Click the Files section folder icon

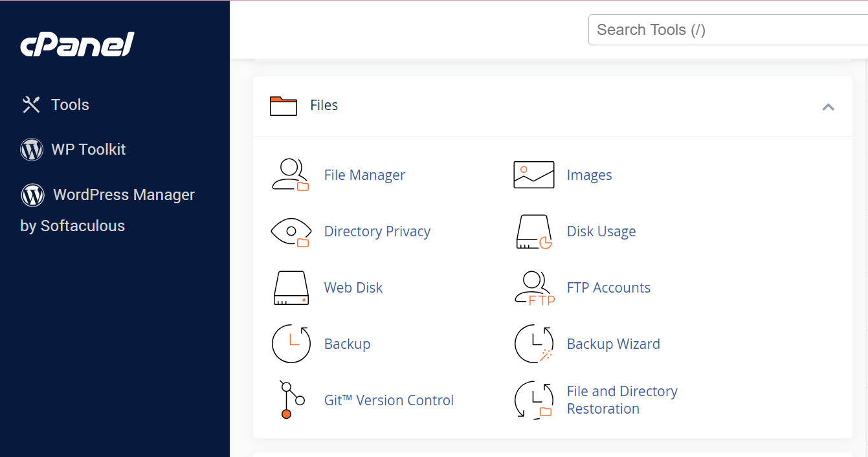(x=283, y=106)
